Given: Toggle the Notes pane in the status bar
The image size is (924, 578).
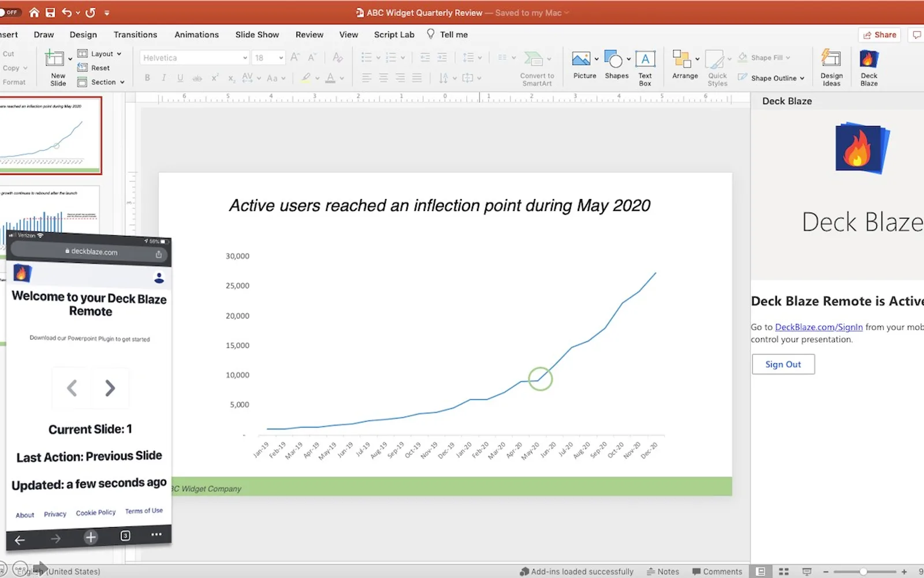Looking at the screenshot, I should pos(663,571).
